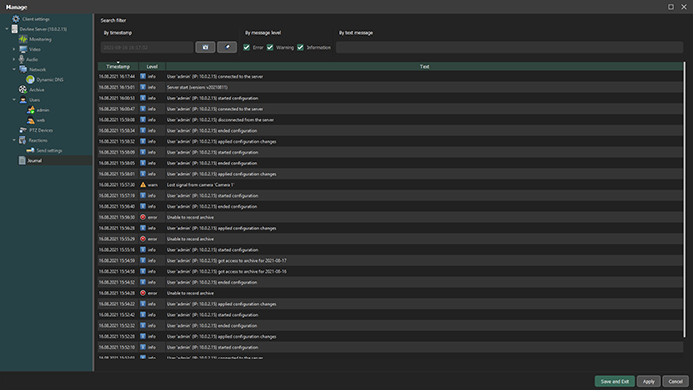The image size is (693, 390).
Task: Click the calendar button beside timestamp field
Action: pos(206,47)
